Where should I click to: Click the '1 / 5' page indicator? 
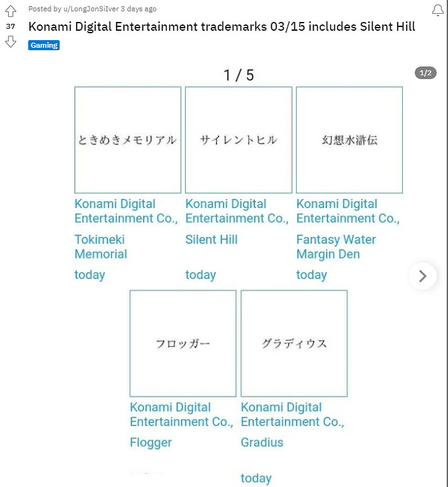click(x=239, y=75)
